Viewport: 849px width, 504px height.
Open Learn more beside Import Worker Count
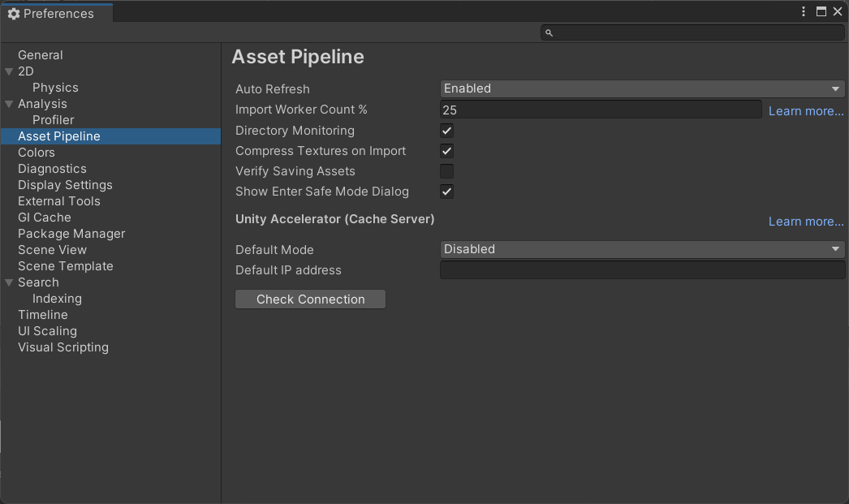805,110
